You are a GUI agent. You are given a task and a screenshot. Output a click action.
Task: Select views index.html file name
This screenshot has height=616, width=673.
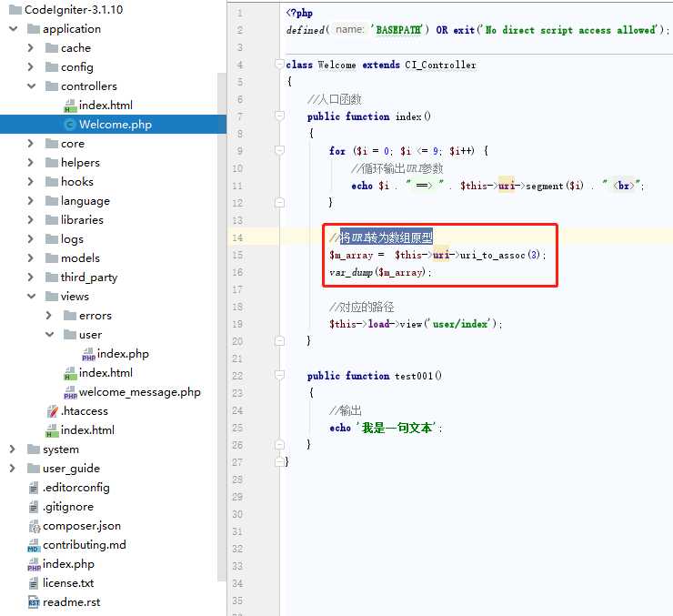105,373
